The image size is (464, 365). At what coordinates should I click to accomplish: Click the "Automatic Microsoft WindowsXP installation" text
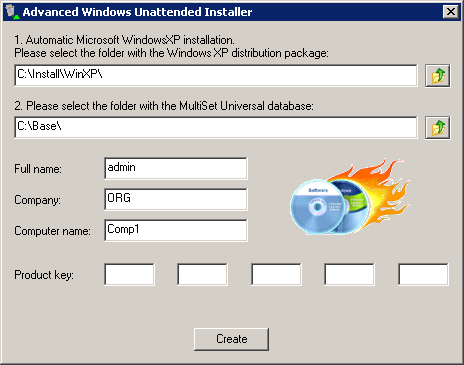click(130, 40)
